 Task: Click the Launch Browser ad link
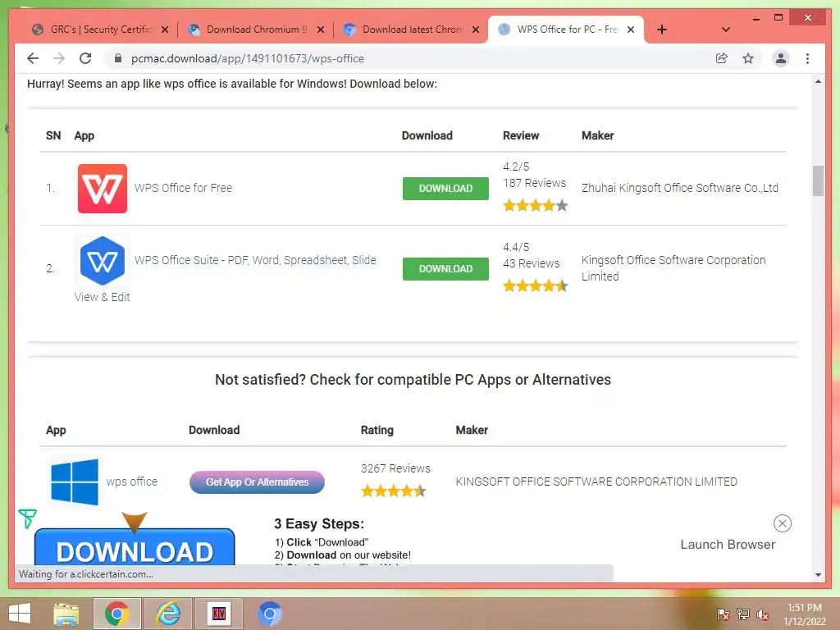pyautogui.click(x=728, y=545)
